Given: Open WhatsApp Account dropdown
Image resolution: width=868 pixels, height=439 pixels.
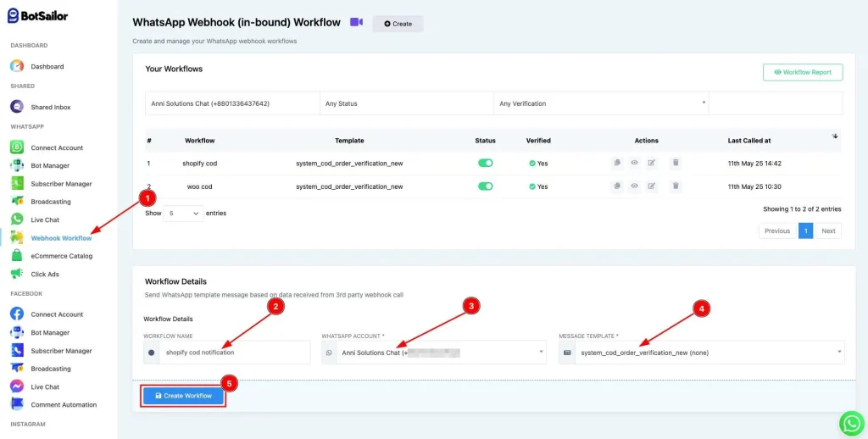Looking at the screenshot, I should pos(441,353).
